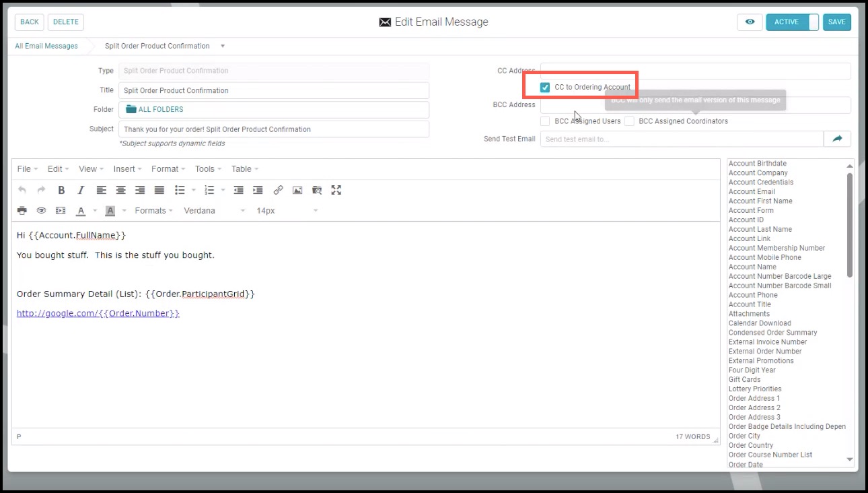Open the Format menu
This screenshot has width=868, height=493.
click(168, 169)
